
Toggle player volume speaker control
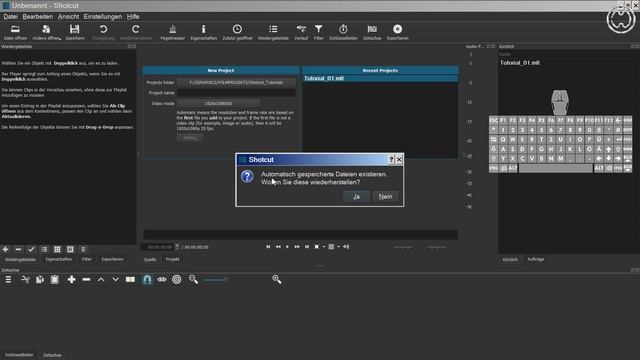[346, 247]
